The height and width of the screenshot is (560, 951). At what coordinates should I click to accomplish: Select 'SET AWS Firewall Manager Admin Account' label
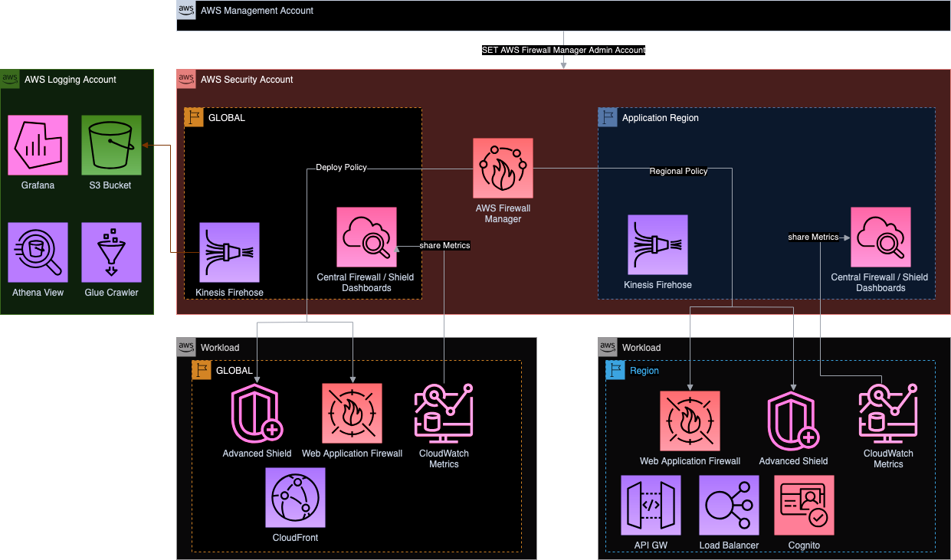click(563, 50)
